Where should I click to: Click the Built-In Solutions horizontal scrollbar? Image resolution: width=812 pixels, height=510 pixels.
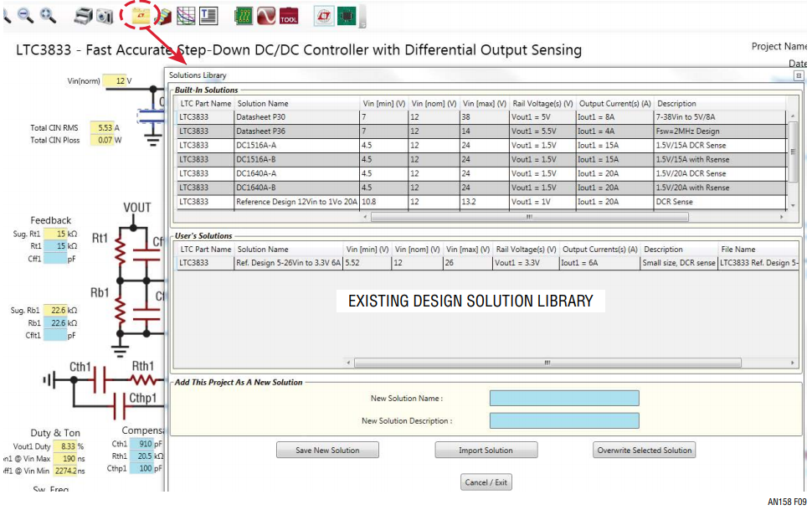530,217
